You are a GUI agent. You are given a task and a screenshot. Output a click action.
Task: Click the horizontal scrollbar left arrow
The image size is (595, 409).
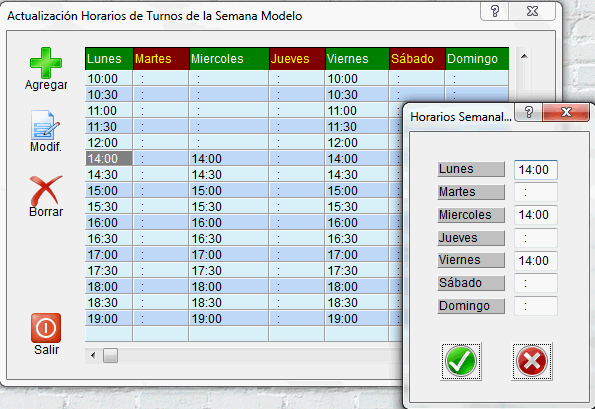[x=93, y=356]
